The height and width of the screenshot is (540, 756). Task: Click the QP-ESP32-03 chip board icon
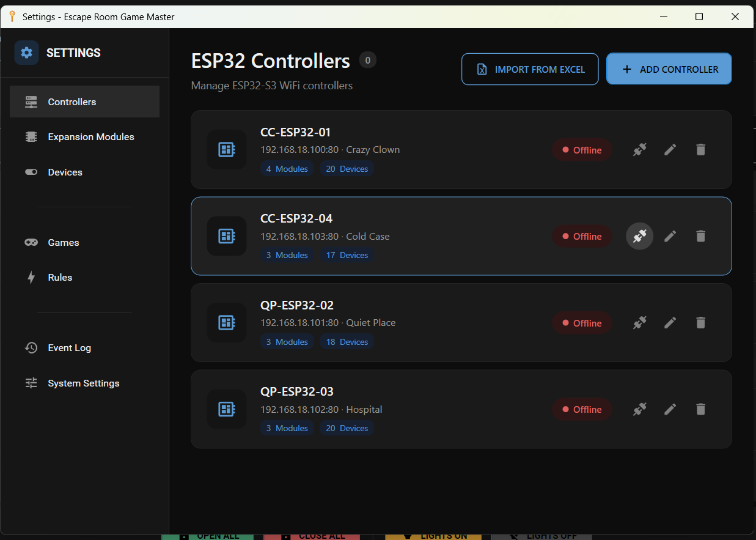[226, 409]
